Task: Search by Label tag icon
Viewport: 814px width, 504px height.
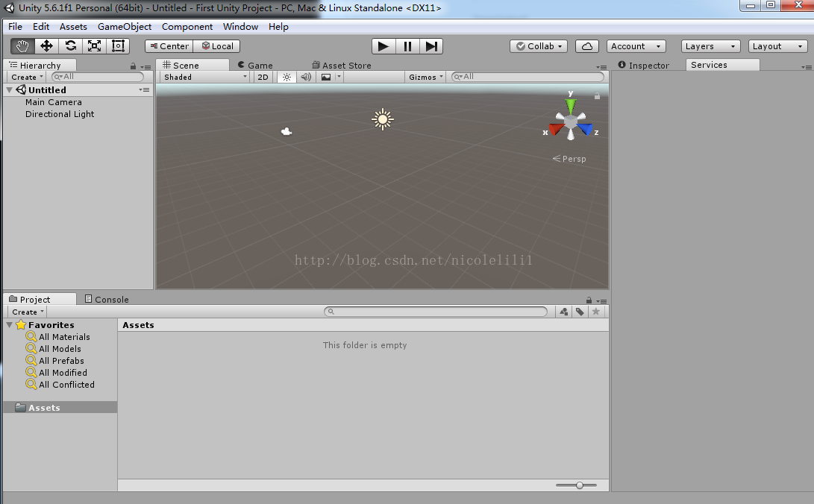Action: point(580,312)
